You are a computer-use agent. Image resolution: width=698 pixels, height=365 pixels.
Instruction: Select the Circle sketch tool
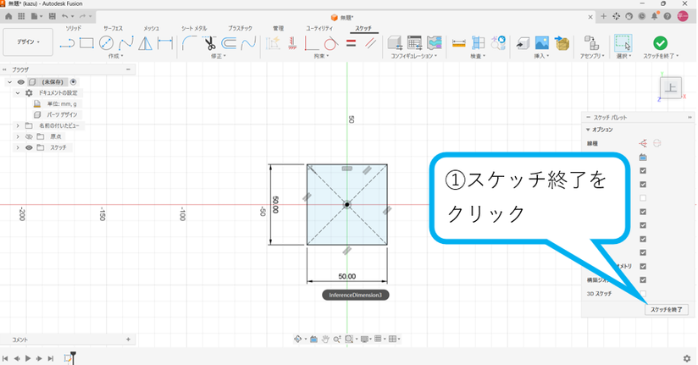click(x=106, y=43)
